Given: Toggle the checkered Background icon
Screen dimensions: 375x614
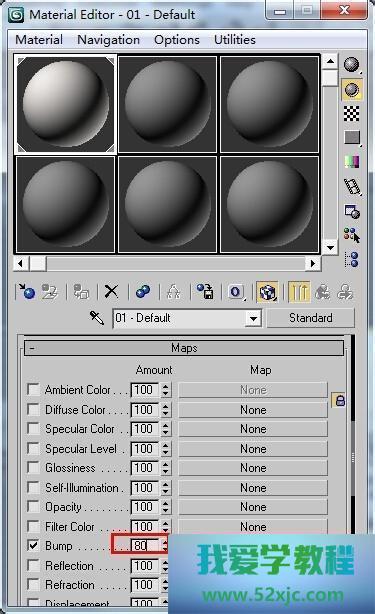Looking at the screenshot, I should tap(352, 114).
